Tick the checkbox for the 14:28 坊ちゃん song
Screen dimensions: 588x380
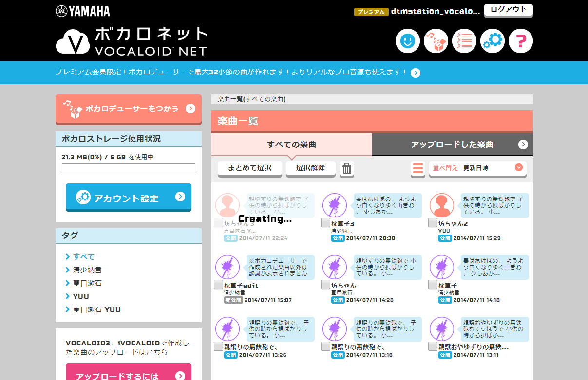pyautogui.click(x=325, y=285)
